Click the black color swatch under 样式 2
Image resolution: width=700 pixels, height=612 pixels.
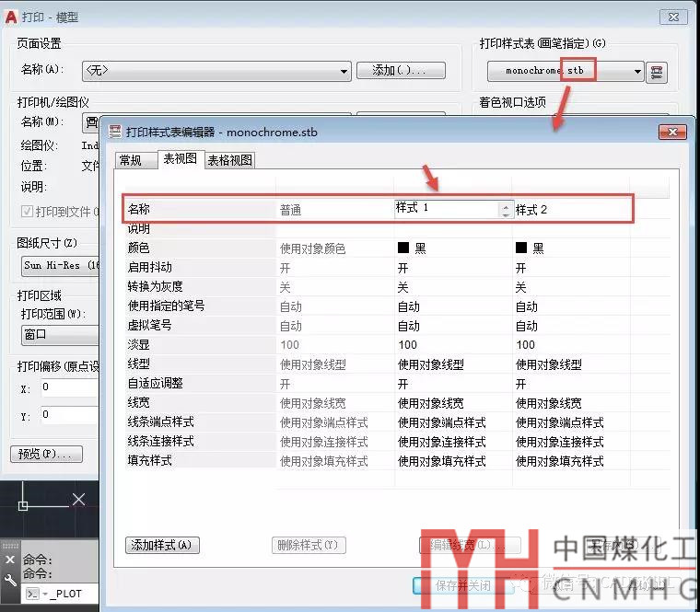(x=521, y=248)
